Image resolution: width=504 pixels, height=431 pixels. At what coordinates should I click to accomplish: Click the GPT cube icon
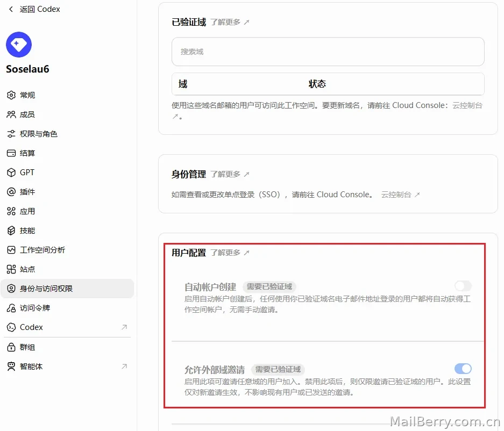point(11,173)
